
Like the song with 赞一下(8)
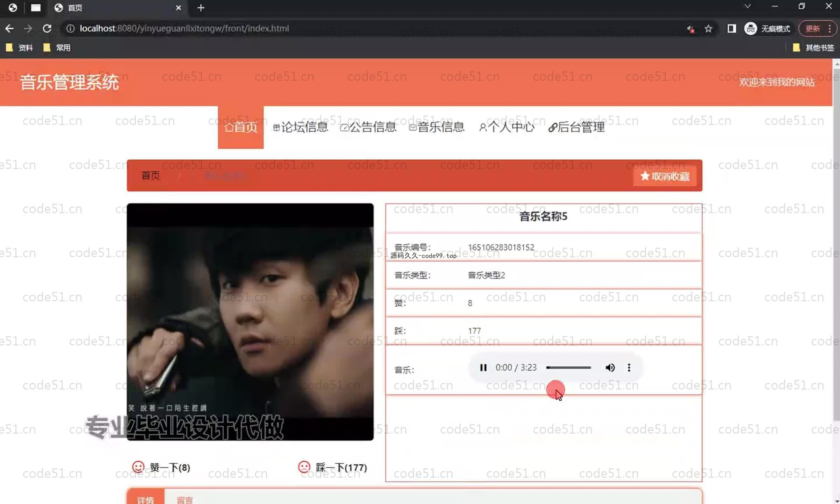[x=161, y=467]
